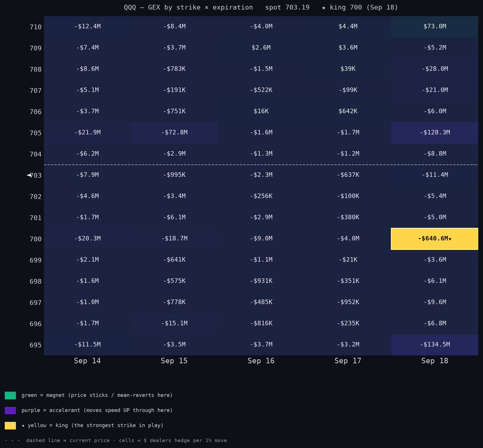Click the -$20.3M cell at 700 Sep 14

pyautogui.click(x=87, y=239)
